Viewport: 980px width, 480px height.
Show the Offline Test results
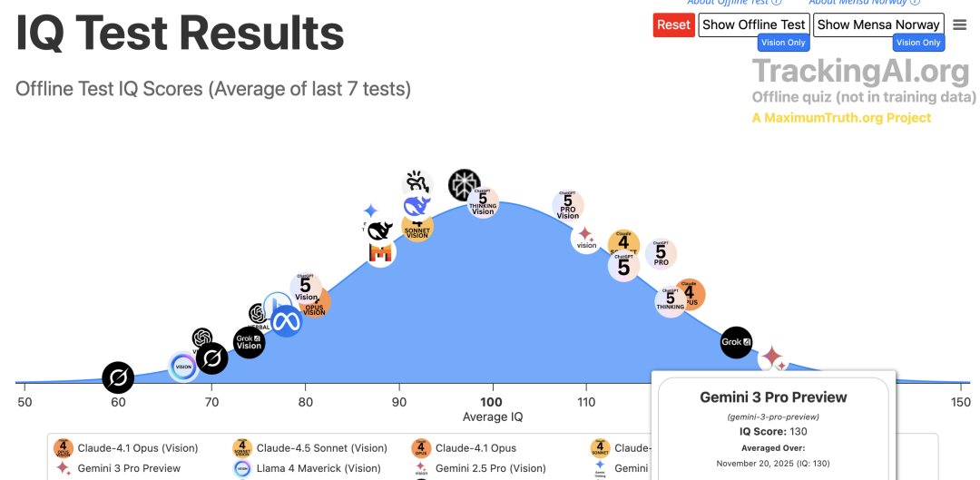pyautogui.click(x=754, y=25)
